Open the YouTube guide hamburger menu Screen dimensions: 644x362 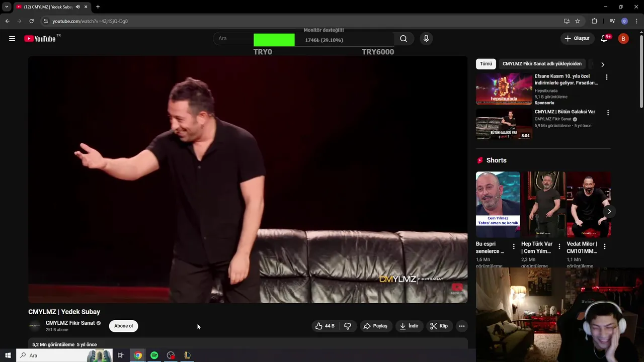[12, 39]
